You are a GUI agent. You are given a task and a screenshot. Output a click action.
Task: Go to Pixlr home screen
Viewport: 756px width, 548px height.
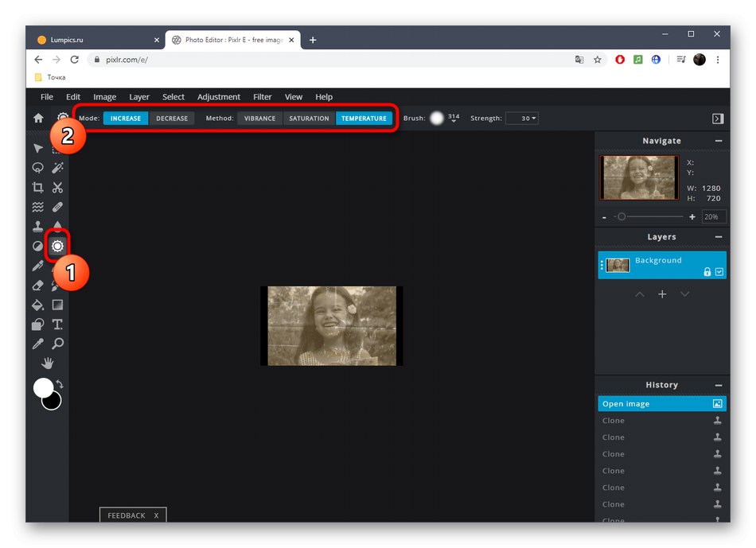pos(38,118)
